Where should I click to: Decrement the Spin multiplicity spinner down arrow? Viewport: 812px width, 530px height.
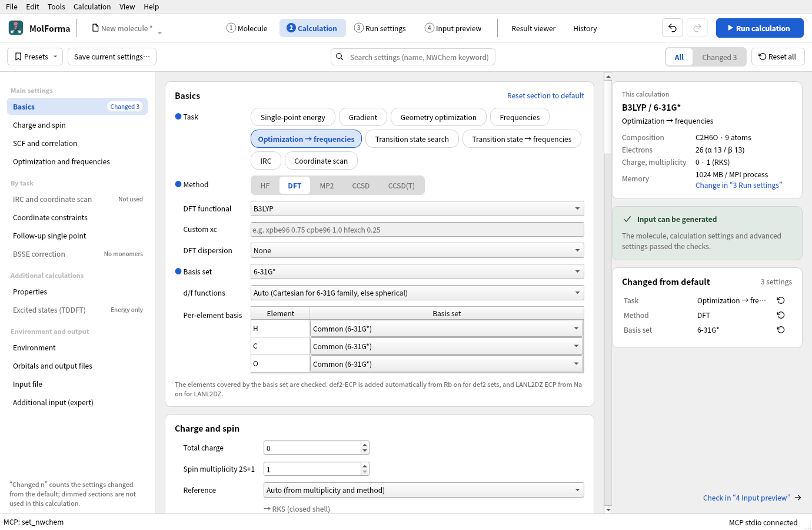(365, 472)
